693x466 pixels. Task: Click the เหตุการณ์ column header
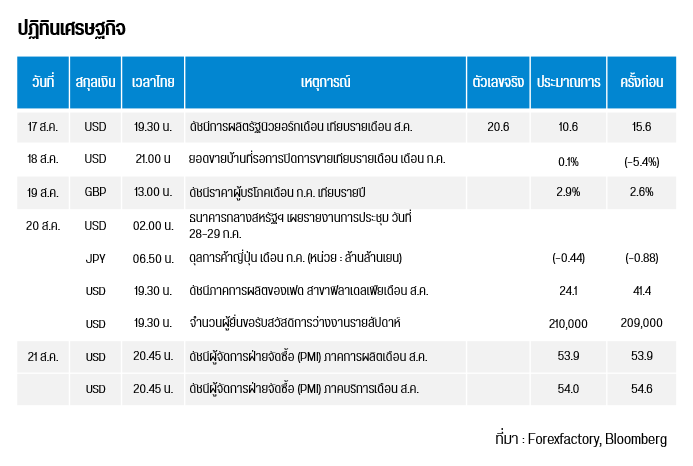(326, 82)
